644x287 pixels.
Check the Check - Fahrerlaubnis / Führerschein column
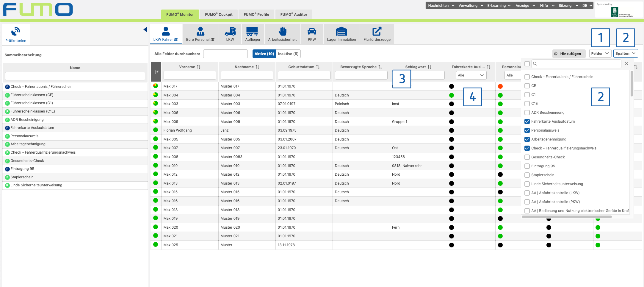point(527,77)
